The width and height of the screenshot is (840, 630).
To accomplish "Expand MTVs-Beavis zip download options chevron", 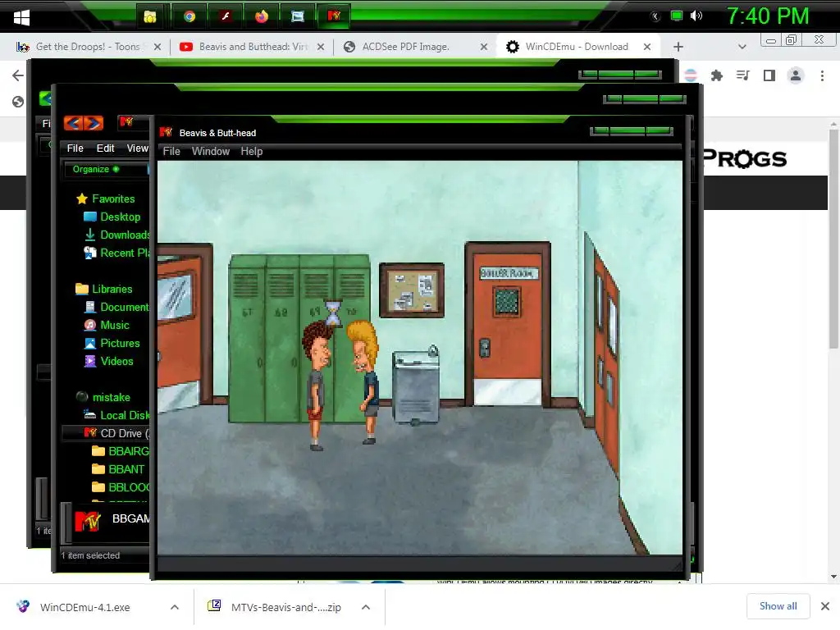I will click(x=366, y=608).
